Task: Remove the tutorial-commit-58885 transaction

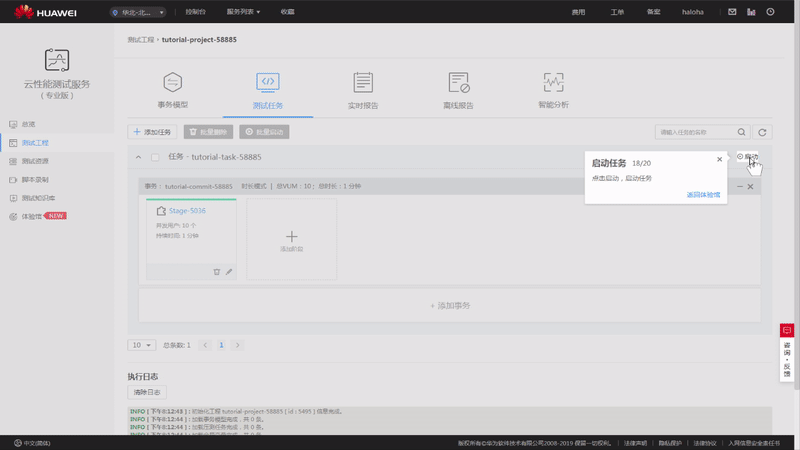Action: click(x=751, y=187)
